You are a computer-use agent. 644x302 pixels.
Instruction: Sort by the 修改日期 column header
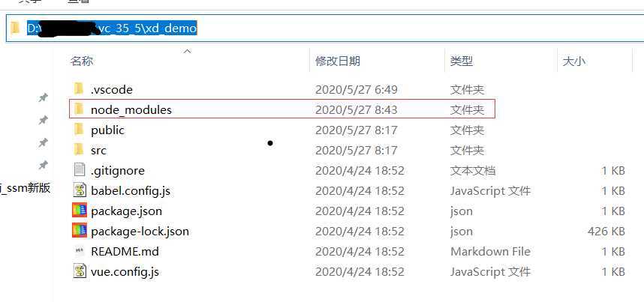pos(338,61)
